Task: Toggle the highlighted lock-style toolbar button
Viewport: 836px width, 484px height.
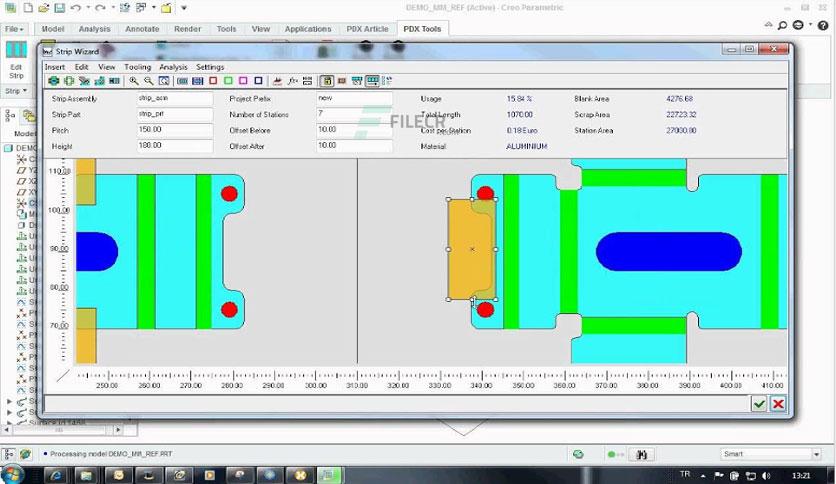Action: point(327,81)
